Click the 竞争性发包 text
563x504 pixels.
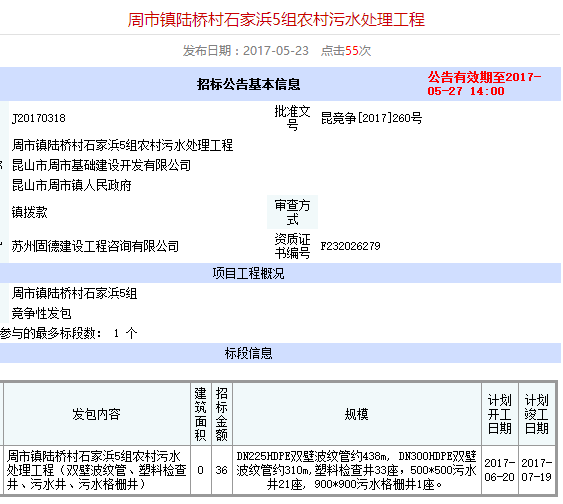click(x=42, y=313)
